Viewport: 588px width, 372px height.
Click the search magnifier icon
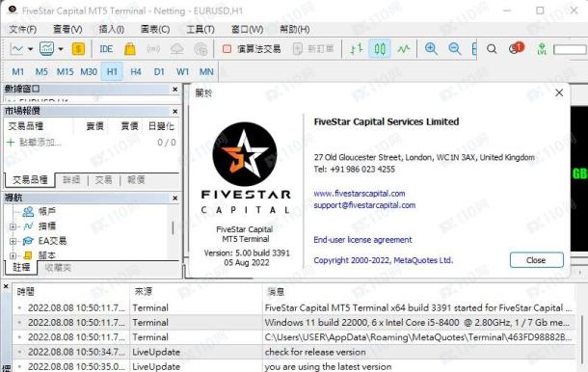pyautogui.click(x=492, y=49)
